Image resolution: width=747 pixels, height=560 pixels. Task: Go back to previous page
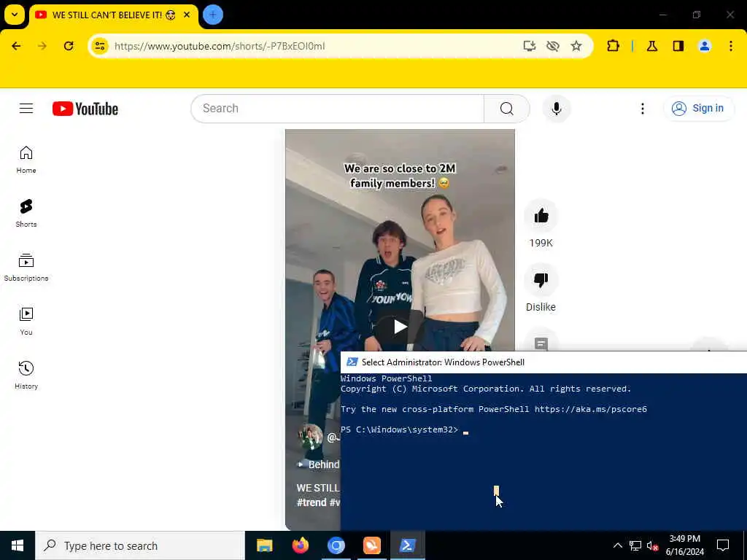(x=16, y=46)
